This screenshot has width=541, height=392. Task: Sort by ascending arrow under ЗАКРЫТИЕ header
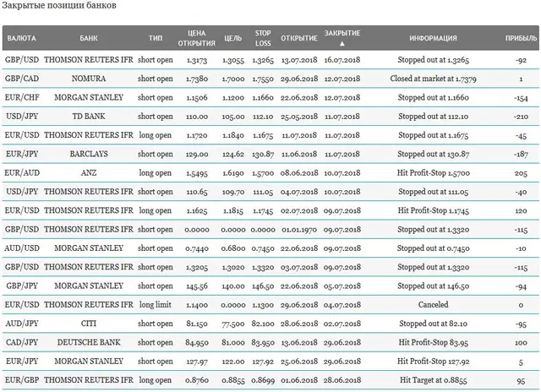click(342, 44)
